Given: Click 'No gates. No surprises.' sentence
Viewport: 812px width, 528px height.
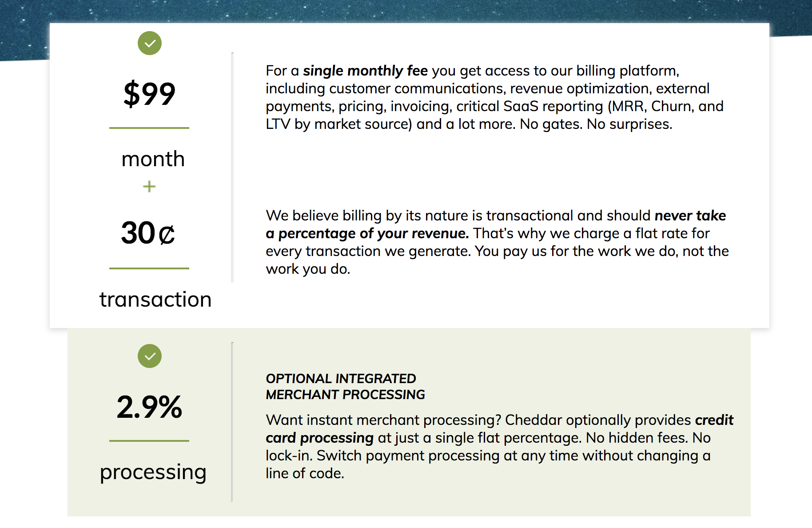Looking at the screenshot, I should (x=596, y=124).
